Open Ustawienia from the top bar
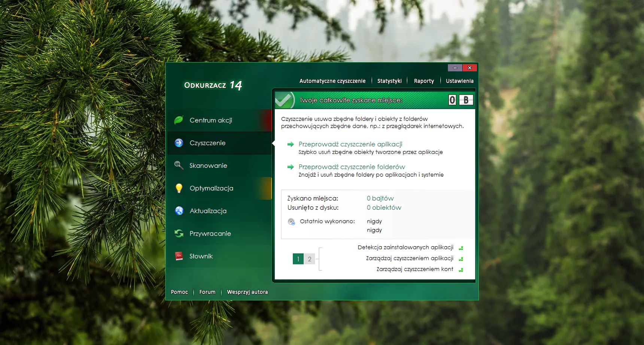Screen dimensions: 644x345 point(459,81)
